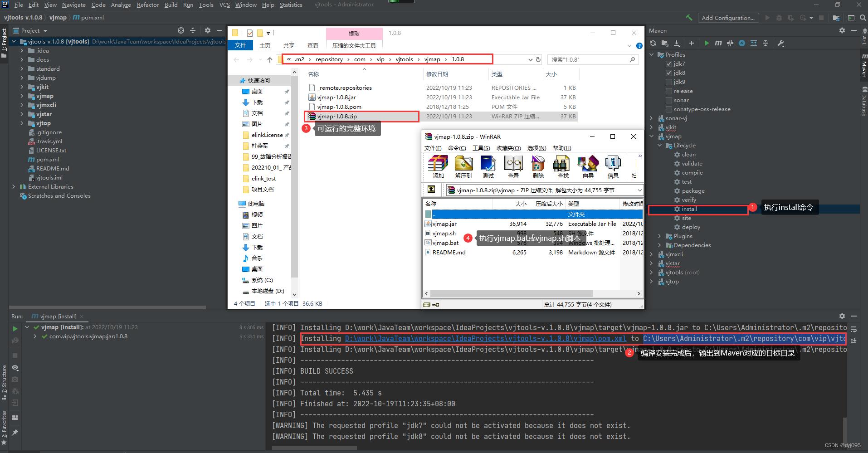
Task: Open Maven settings wrench icon
Action: pyautogui.click(x=781, y=43)
